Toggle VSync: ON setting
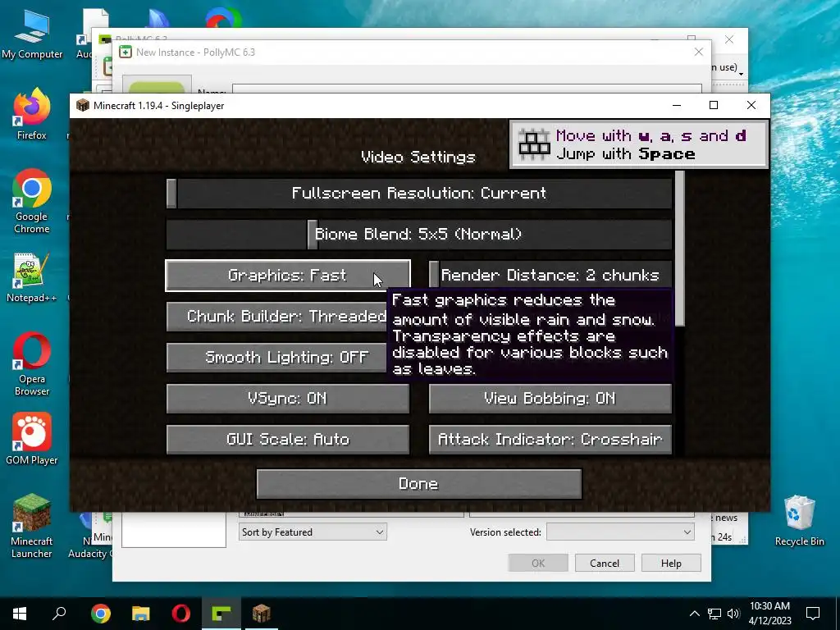Screen dimensions: 840x630 pos(288,398)
